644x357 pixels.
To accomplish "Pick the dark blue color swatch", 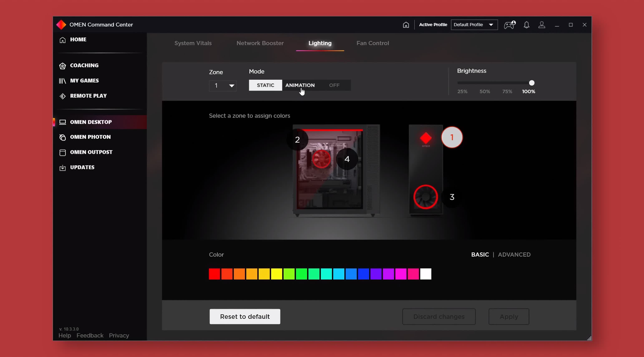I will [364, 274].
